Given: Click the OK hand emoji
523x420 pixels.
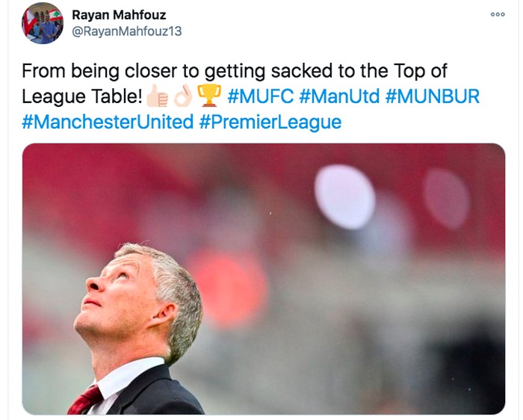Looking at the screenshot, I should [x=183, y=96].
